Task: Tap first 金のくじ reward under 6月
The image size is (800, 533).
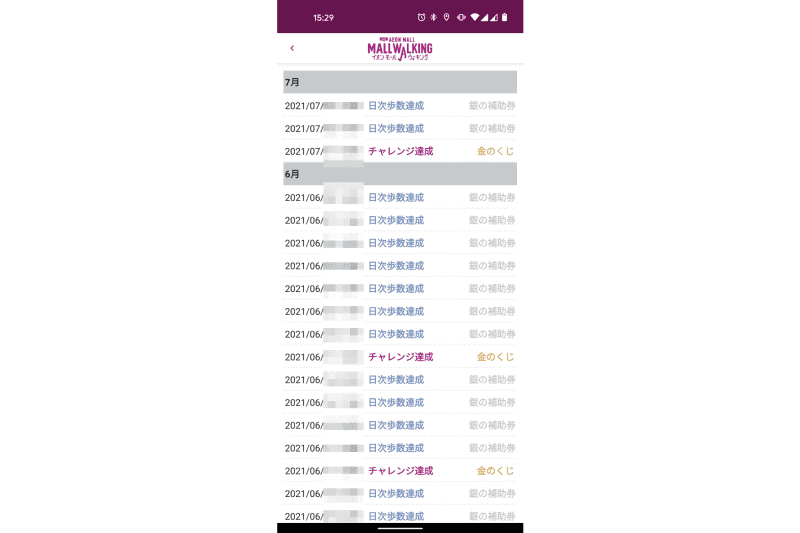Action: coord(496,357)
